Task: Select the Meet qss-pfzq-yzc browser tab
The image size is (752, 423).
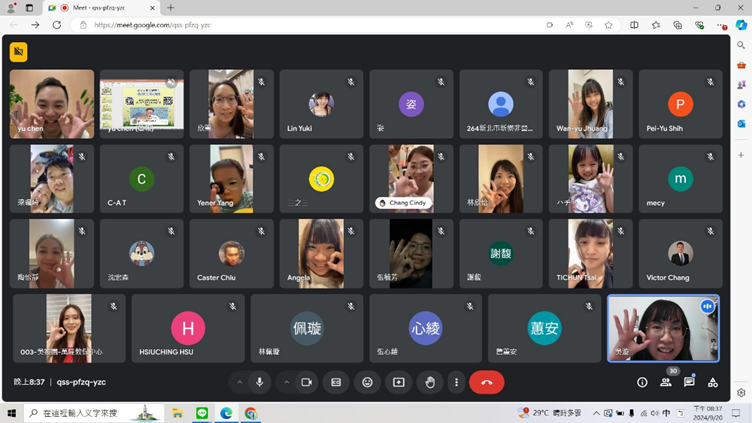Action: coord(100,7)
